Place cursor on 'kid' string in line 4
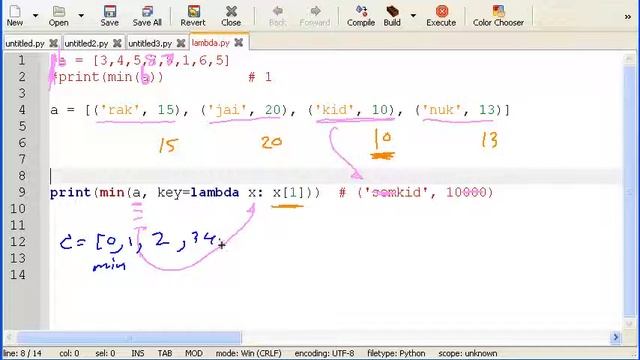The image size is (640, 360). [x=334, y=110]
